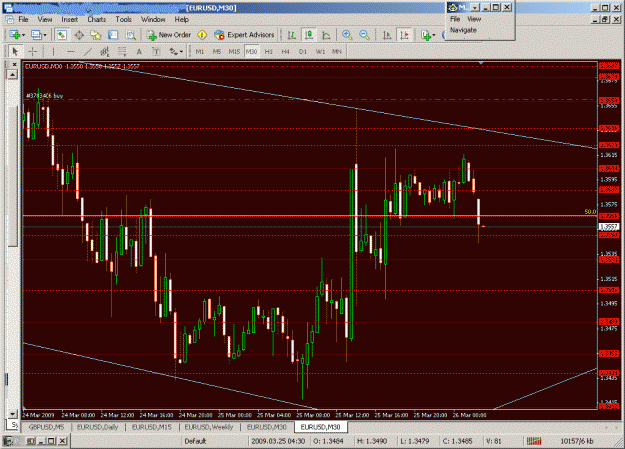Image resolution: width=625 pixels, height=449 pixels.
Task: Switch to GBPUSD,M5 chart tab
Action: pos(46,427)
